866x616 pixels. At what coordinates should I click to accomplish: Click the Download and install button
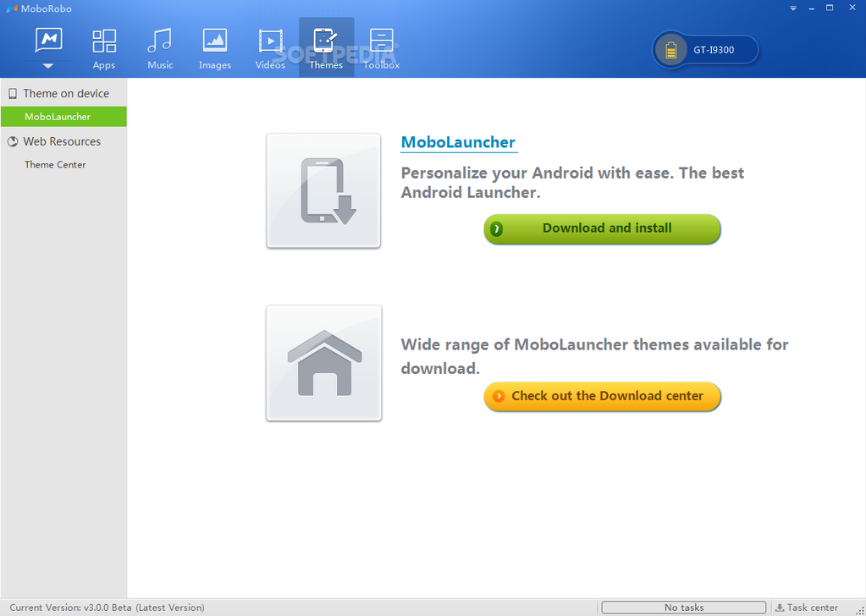click(602, 228)
